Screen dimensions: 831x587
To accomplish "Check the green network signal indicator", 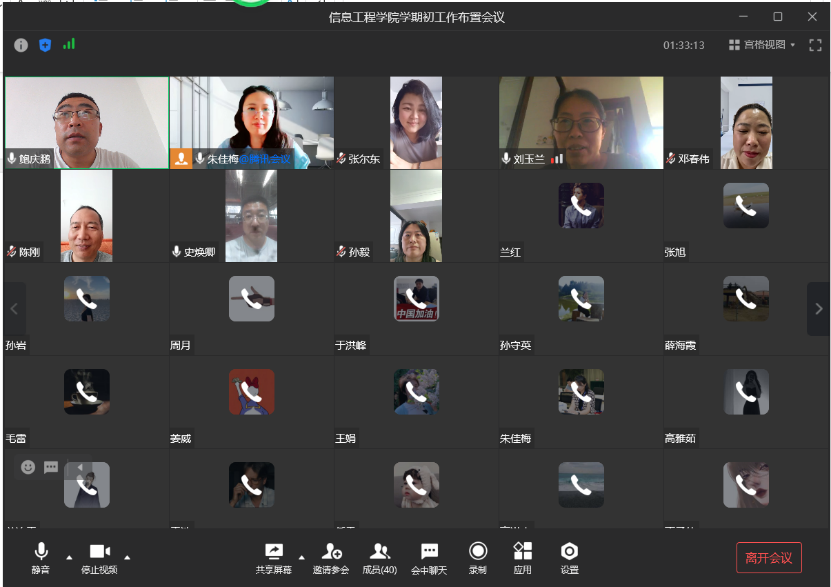I will 69,44.
